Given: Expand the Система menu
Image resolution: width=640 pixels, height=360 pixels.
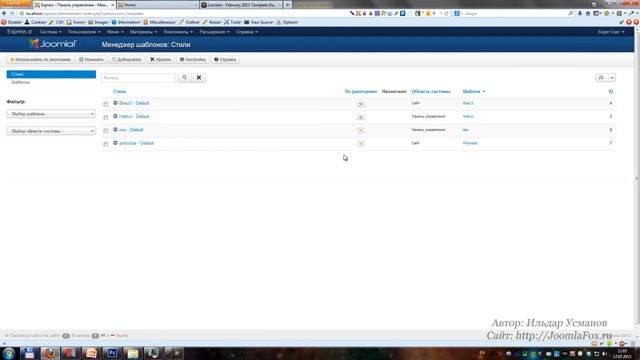Looking at the screenshot, I should [50, 32].
